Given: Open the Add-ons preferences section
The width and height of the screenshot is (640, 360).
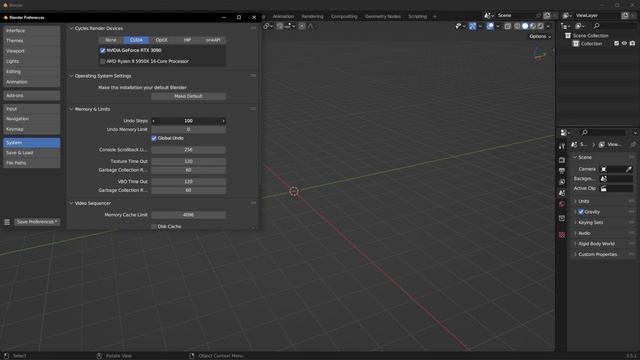Looking at the screenshot, I should point(31,96).
